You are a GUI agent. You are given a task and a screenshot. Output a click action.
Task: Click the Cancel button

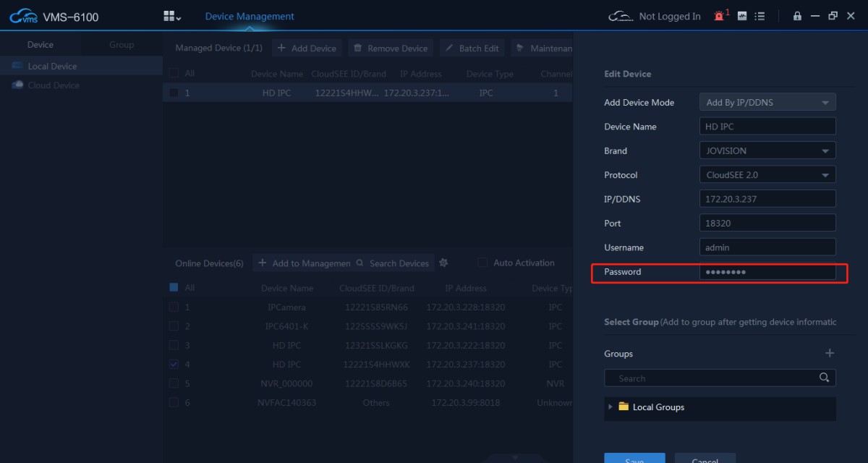coord(705,459)
